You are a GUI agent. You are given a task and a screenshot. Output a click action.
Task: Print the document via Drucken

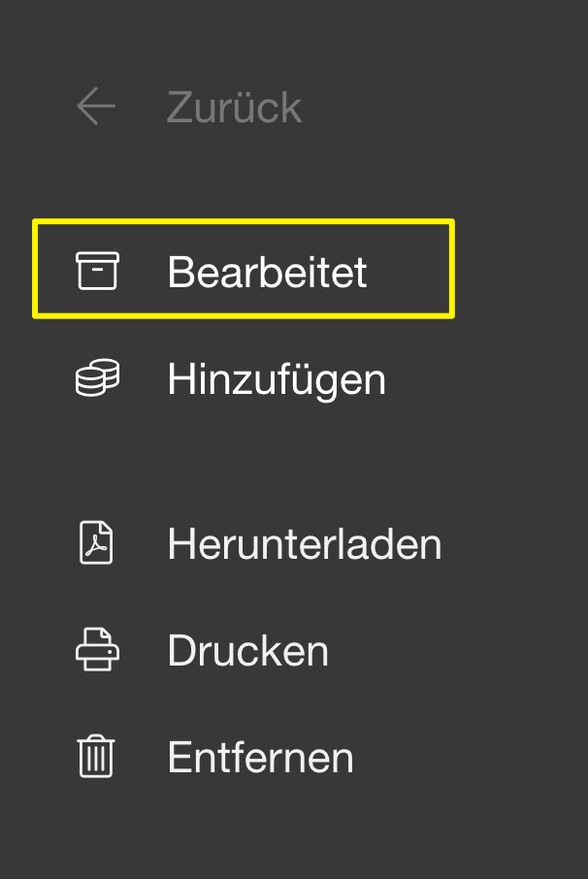click(x=247, y=650)
